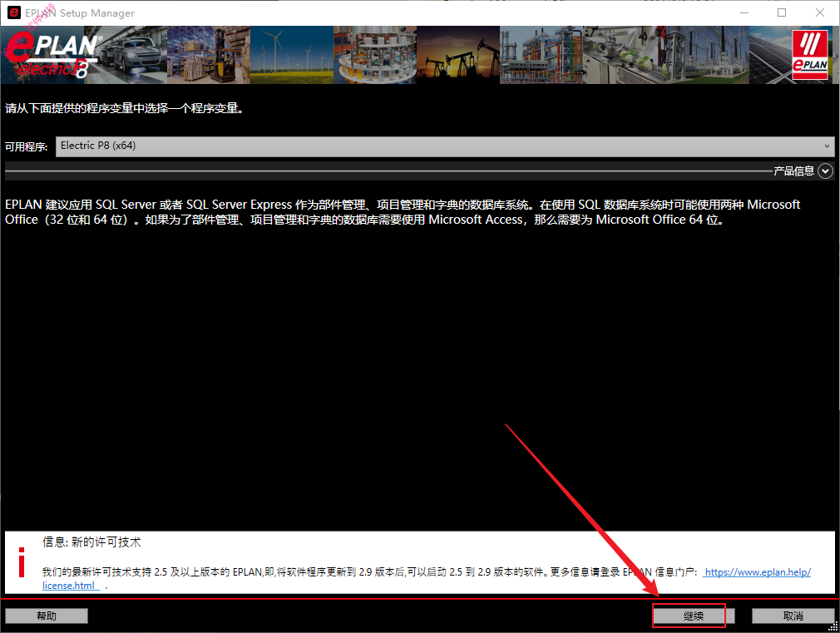This screenshot has height=633, width=840.
Task: Minimize the Setup Manager window
Action: pos(744,12)
